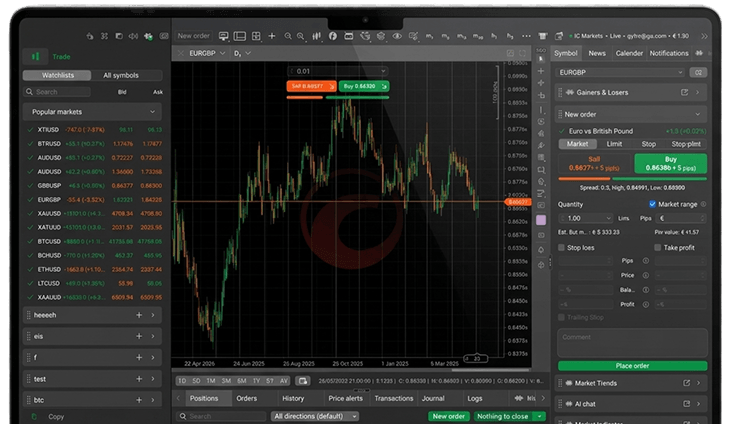The height and width of the screenshot is (424, 735).
Task: Select the Limit order type
Action: pyautogui.click(x=614, y=144)
